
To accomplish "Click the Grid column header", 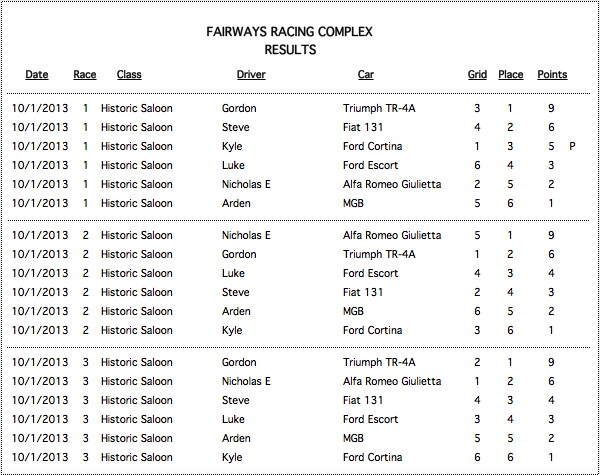I will (477, 75).
